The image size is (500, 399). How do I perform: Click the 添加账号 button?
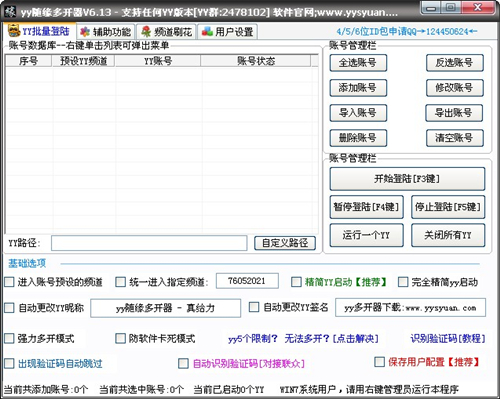point(358,88)
